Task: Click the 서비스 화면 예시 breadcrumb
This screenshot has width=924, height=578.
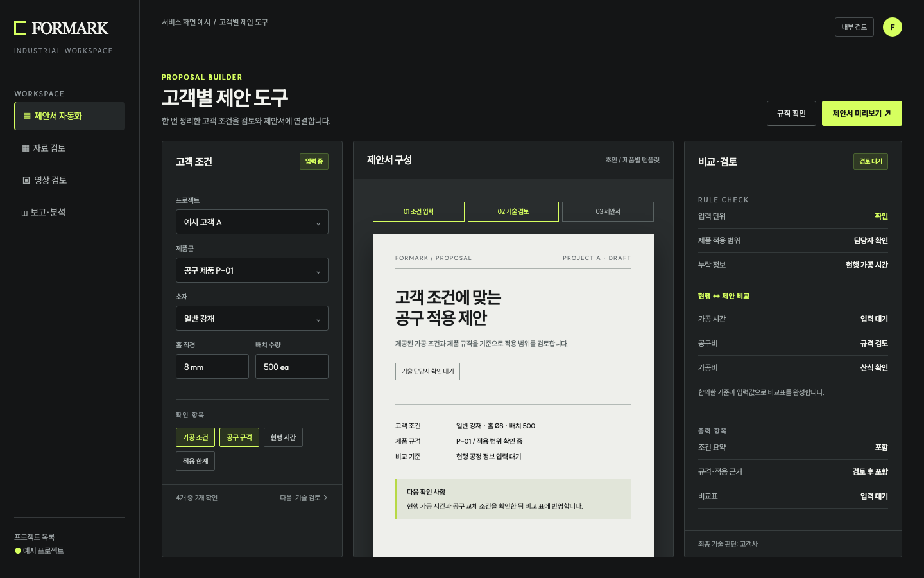Action: (x=186, y=22)
